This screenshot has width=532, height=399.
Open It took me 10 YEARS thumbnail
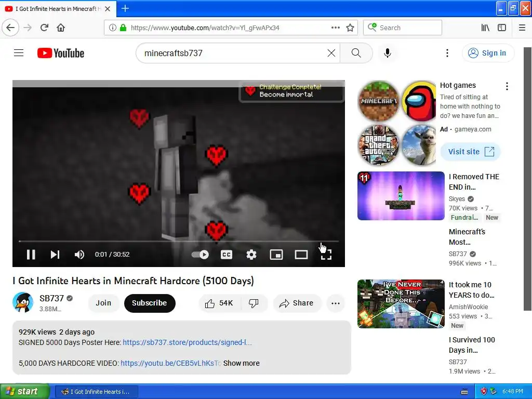point(401,303)
